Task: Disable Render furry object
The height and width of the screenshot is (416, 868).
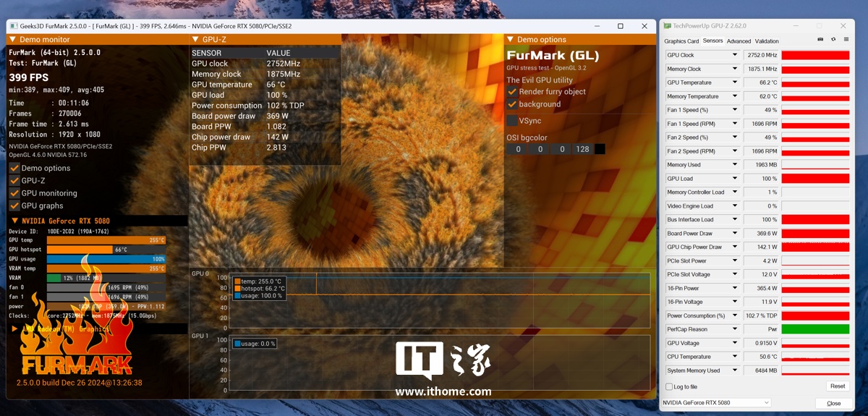Action: tap(512, 92)
